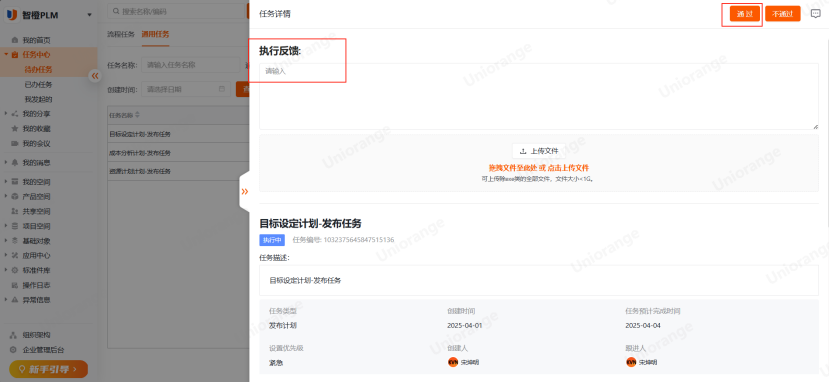The image size is (829, 382).
Task: Click the 智橙PLM logo icon
Action: coord(12,14)
